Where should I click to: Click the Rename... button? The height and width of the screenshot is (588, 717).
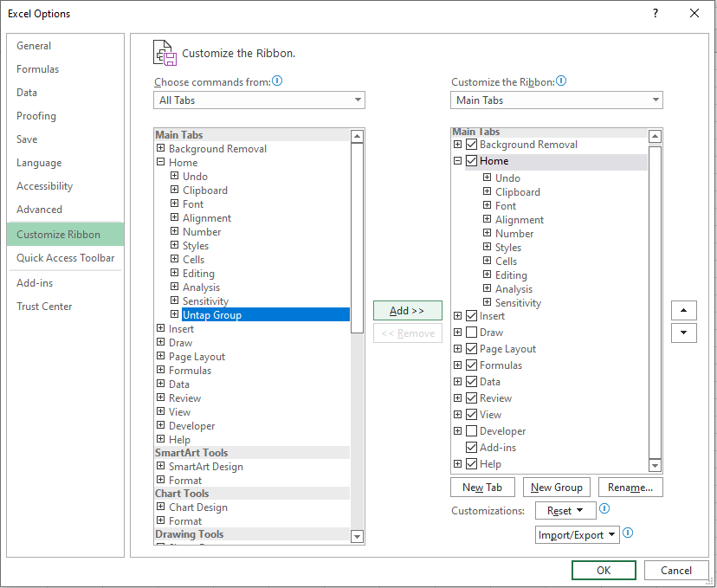tap(630, 488)
